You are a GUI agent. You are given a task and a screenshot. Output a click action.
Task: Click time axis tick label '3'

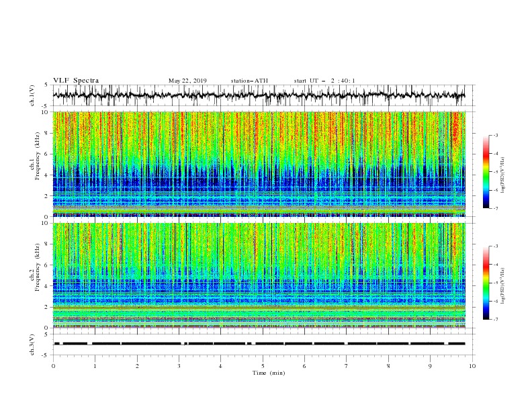(179, 366)
